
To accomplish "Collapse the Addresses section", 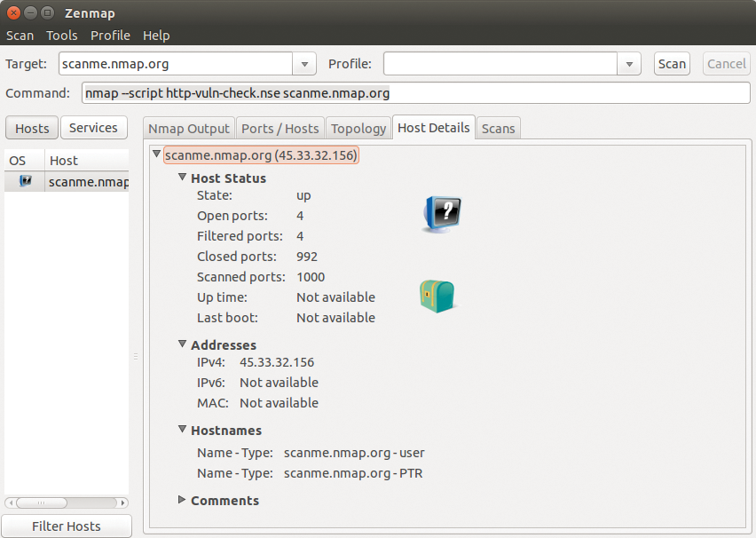I will tap(183, 344).
